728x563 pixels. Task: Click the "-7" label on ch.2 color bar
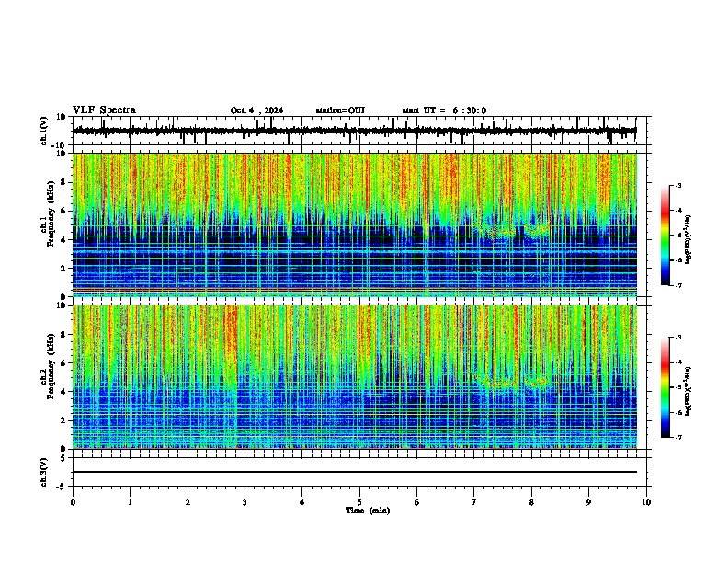coord(678,438)
